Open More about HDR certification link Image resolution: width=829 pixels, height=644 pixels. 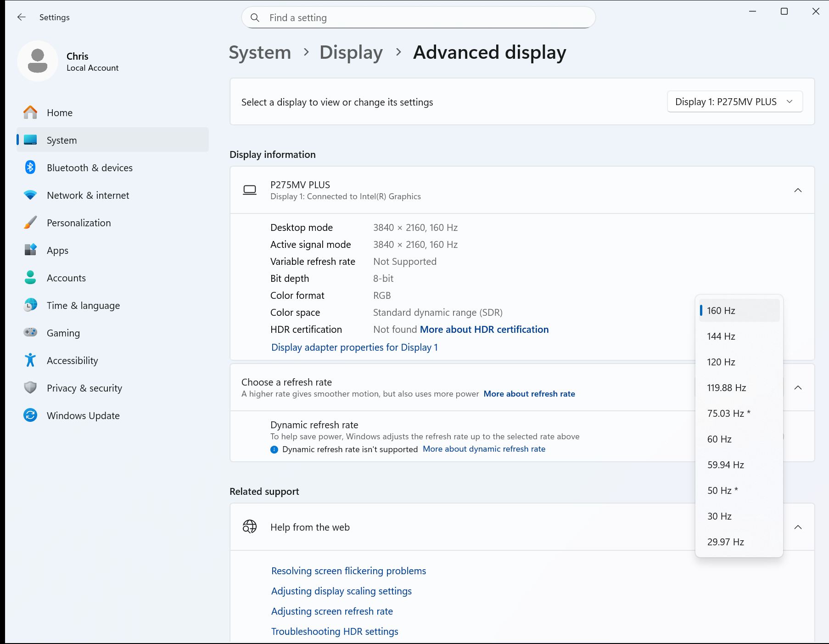point(484,330)
